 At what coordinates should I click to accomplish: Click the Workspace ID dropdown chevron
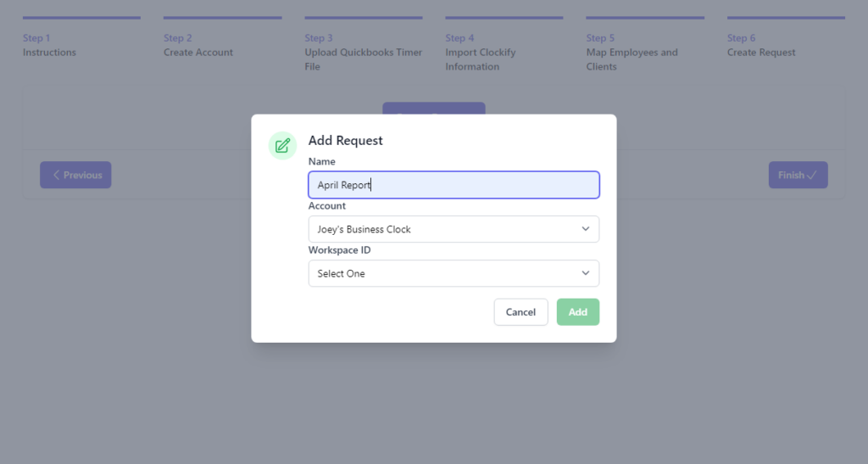585,273
